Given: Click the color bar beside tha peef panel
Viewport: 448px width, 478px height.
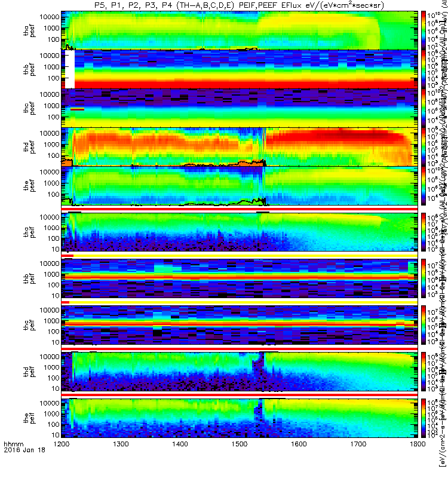Looking at the screenshot, I should pyautogui.click(x=424, y=30).
